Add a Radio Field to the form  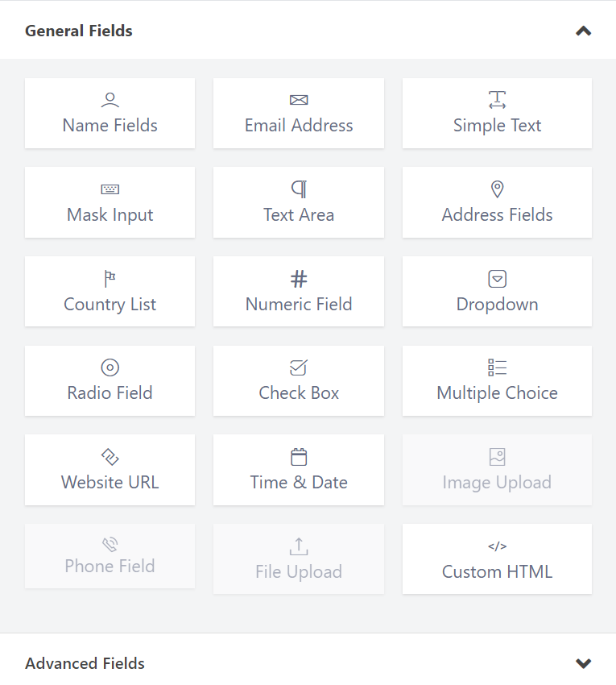point(110,380)
